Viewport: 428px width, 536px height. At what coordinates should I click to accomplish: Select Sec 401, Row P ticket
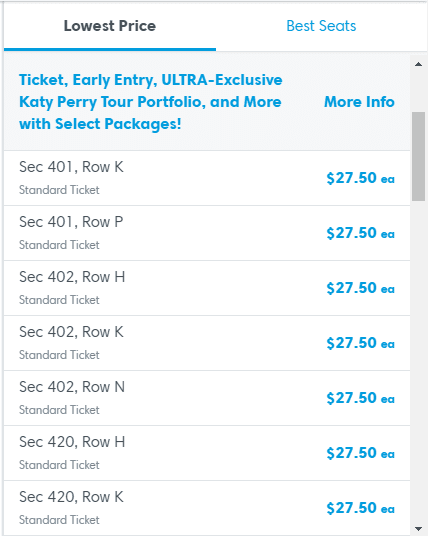[x=207, y=233]
